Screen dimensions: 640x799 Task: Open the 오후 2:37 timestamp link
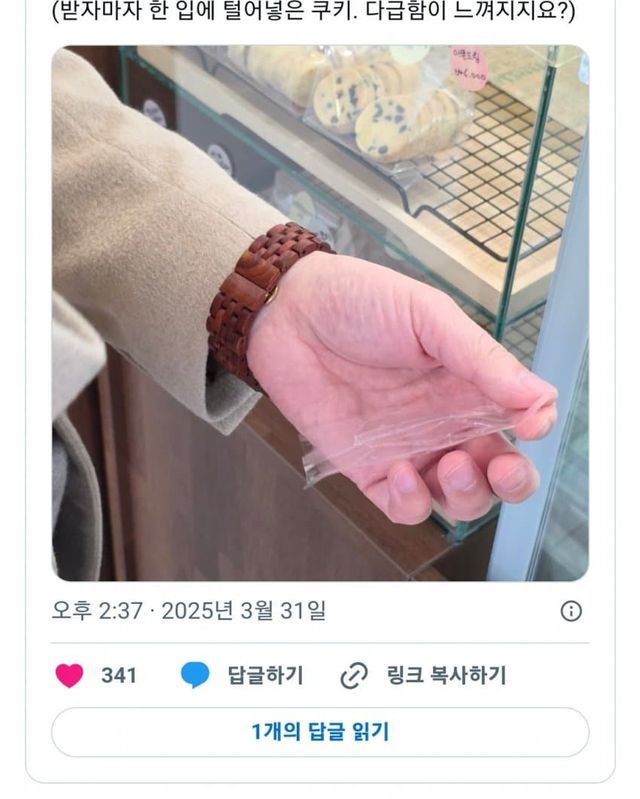[97, 610]
